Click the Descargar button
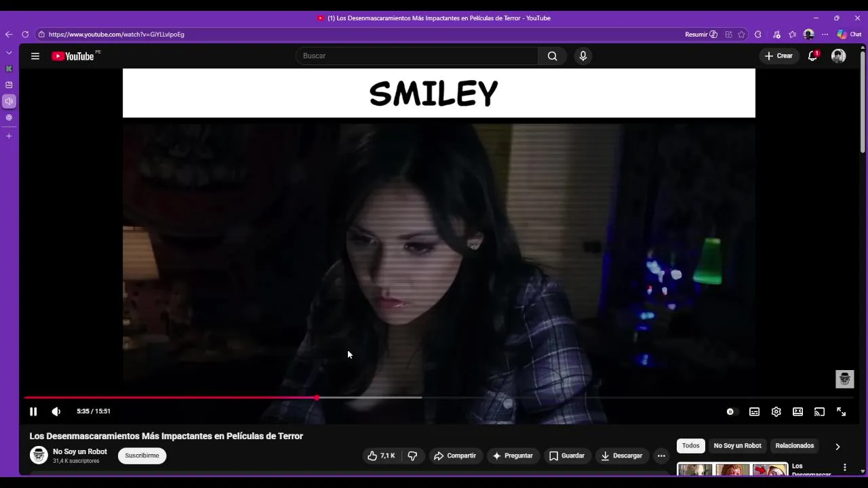 pos(621,455)
